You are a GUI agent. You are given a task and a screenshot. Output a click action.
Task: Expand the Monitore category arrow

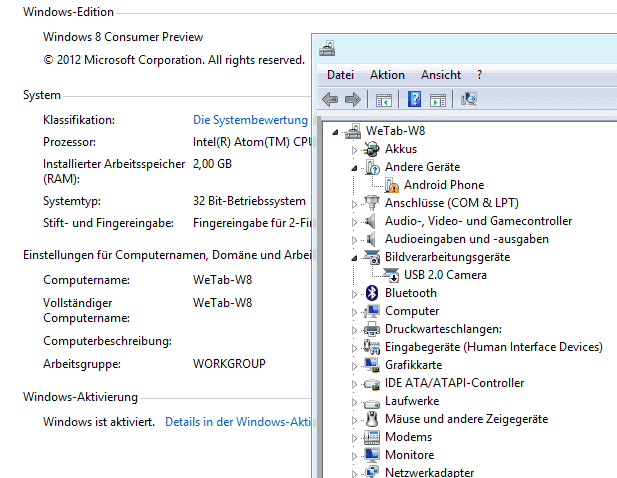point(354,456)
